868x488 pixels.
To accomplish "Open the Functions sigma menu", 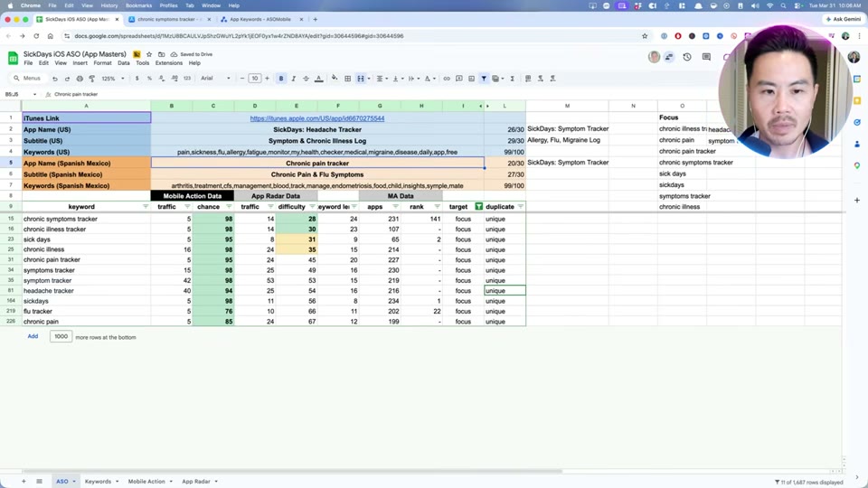I will point(513,79).
